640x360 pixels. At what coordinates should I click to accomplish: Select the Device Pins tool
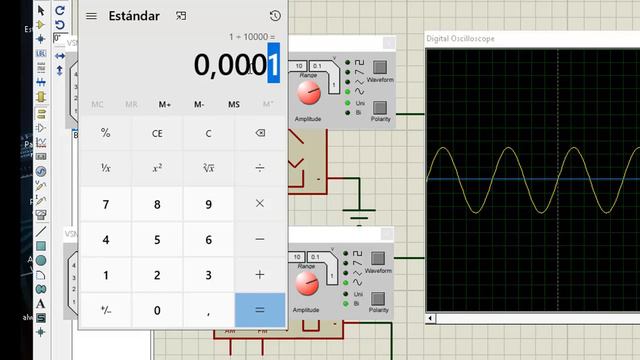tap(41, 128)
